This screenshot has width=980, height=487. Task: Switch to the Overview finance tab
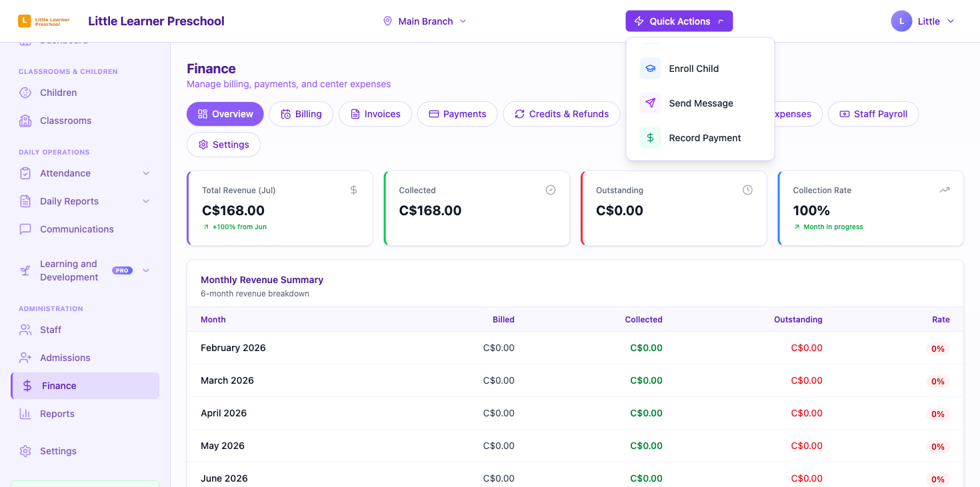(225, 114)
